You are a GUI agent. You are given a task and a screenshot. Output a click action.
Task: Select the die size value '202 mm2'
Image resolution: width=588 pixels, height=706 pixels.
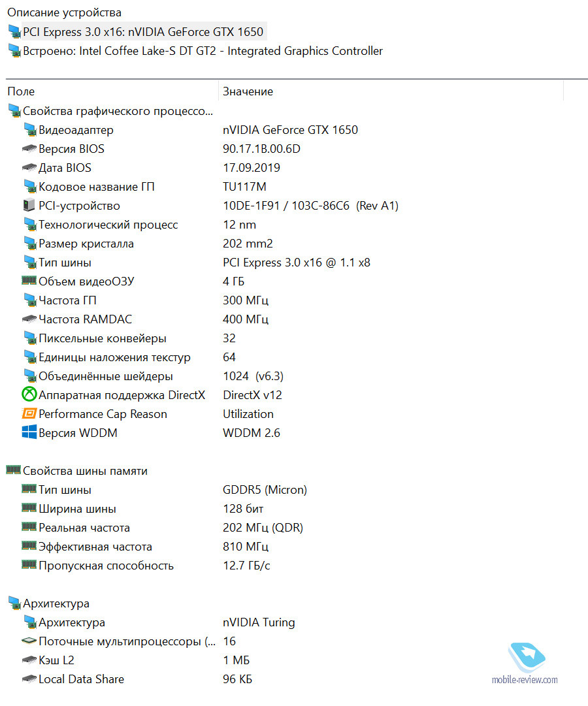pyautogui.click(x=248, y=244)
